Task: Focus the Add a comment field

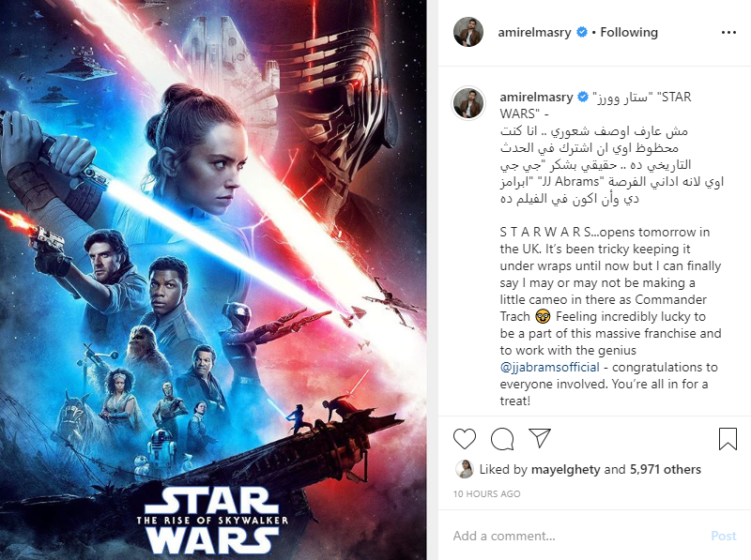Action: point(575,536)
